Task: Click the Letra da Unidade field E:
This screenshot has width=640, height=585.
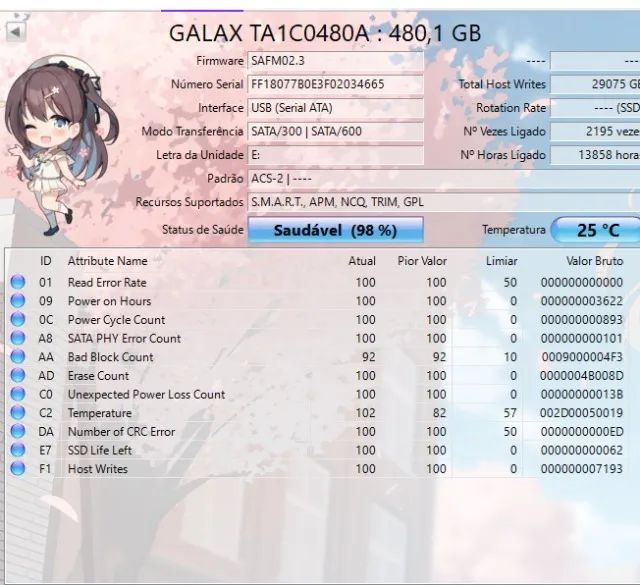Action: 336,155
